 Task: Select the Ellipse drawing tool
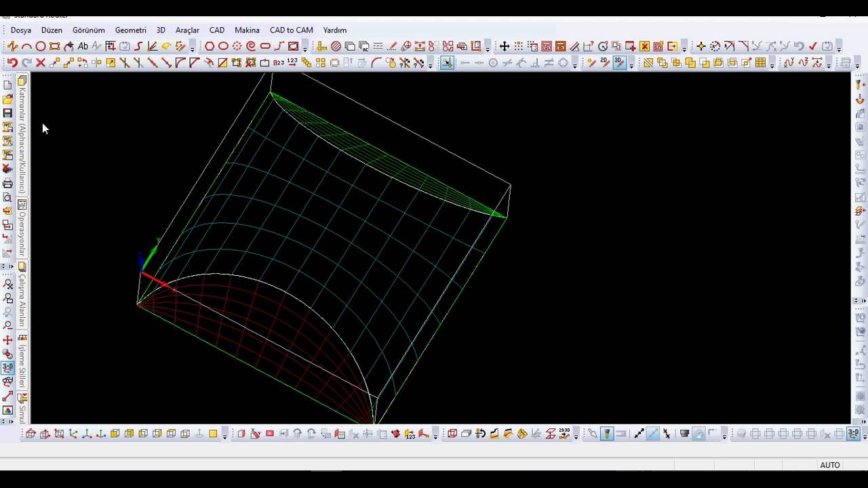coord(223,46)
